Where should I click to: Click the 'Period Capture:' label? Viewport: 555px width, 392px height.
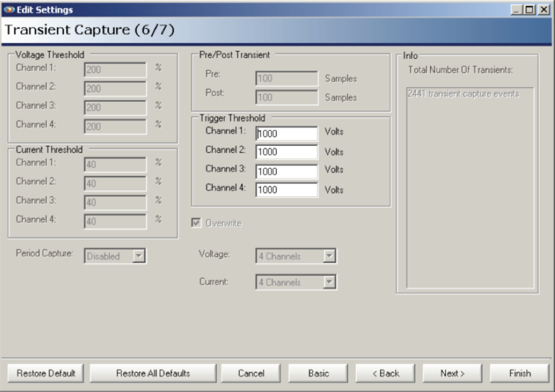44,253
